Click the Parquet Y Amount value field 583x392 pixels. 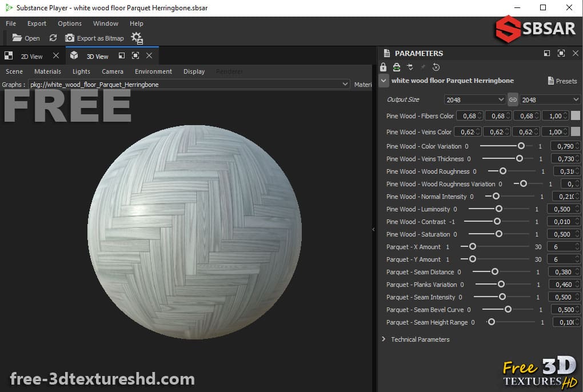564,259
